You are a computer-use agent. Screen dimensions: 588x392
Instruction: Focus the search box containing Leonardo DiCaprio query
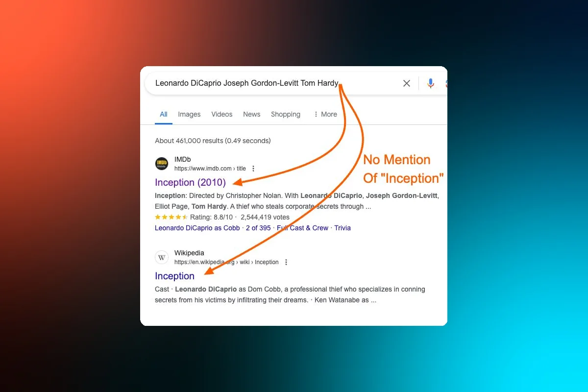296,83
